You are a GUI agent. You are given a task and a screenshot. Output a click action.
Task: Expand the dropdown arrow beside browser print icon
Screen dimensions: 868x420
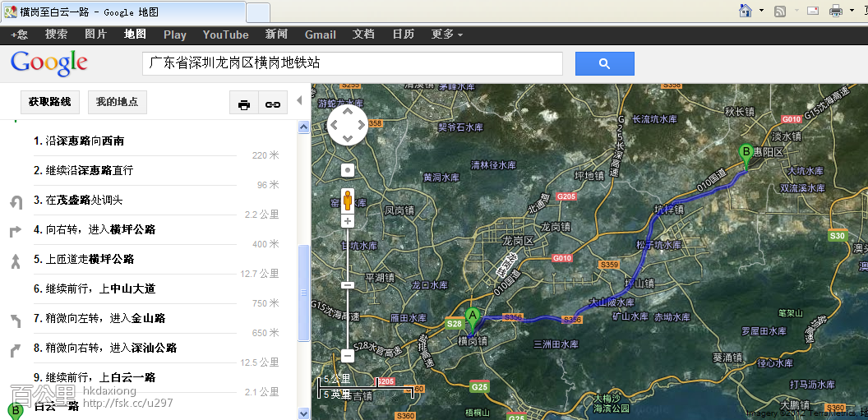pyautogui.click(x=852, y=11)
